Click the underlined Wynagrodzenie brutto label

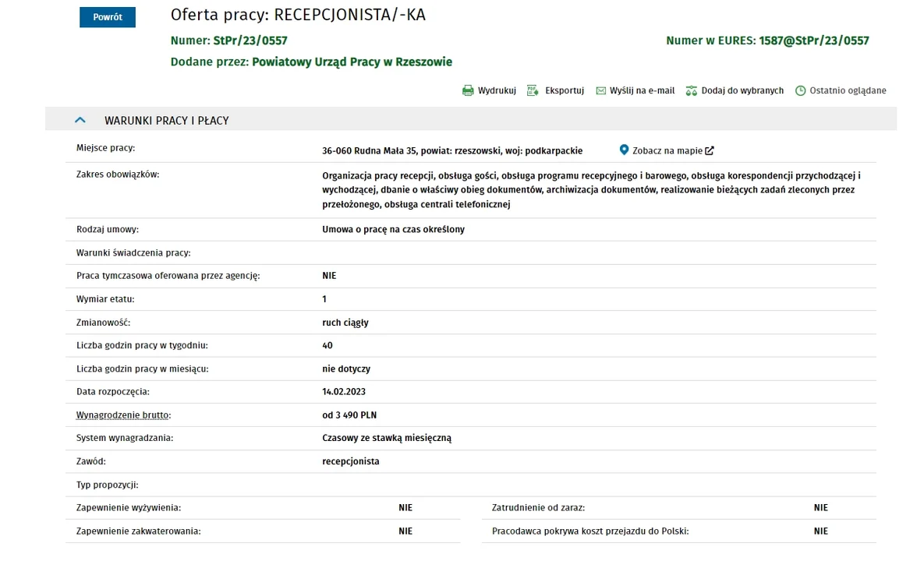point(124,415)
